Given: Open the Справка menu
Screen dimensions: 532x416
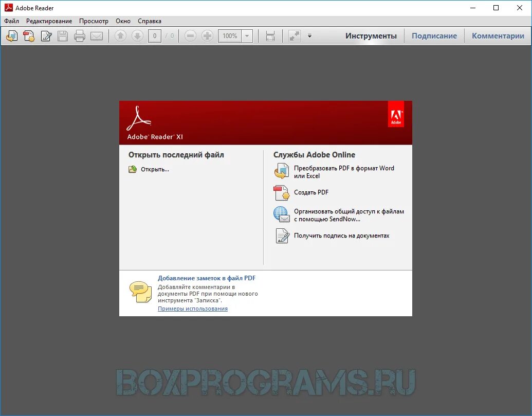Looking at the screenshot, I should click(x=150, y=21).
